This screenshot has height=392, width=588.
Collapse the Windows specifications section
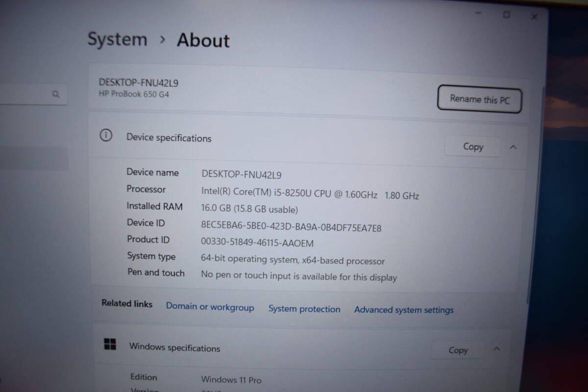point(496,349)
